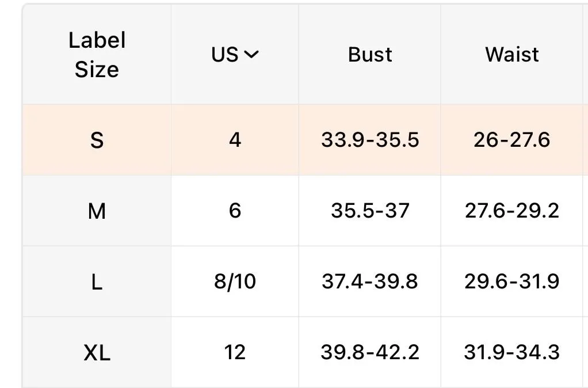This screenshot has height=388, width=588.
Task: Click bust measurement 37.4-39.8
Action: pyautogui.click(x=370, y=282)
